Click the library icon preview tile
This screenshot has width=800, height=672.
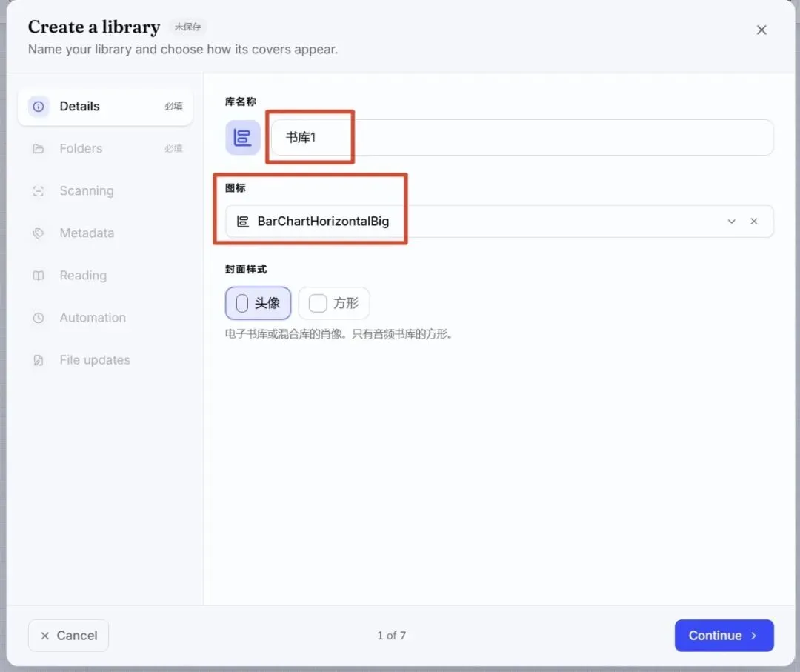(243, 137)
